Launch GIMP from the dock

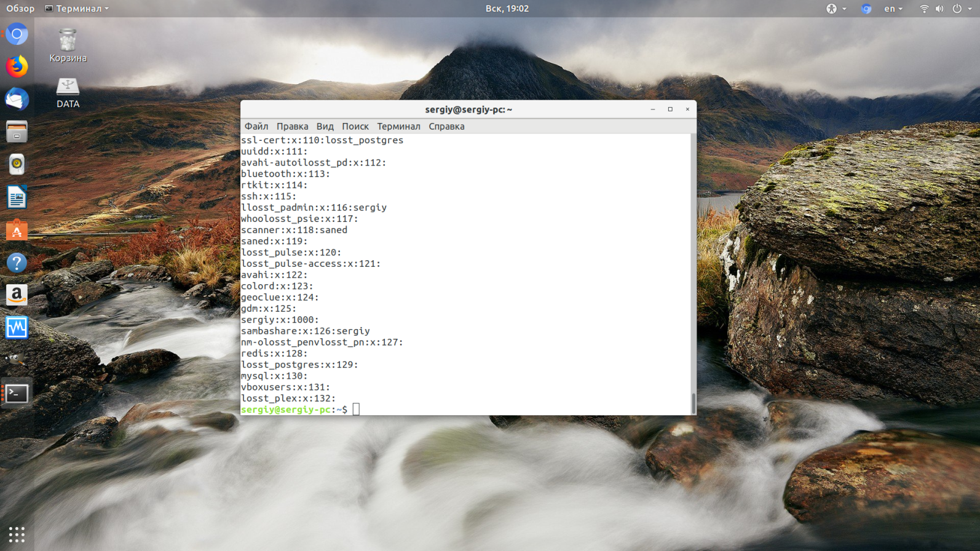[x=17, y=360]
